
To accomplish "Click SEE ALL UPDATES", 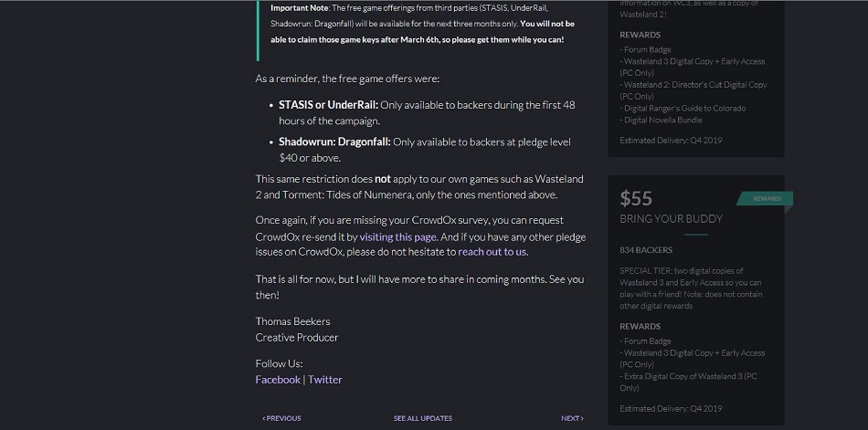I will tap(422, 418).
